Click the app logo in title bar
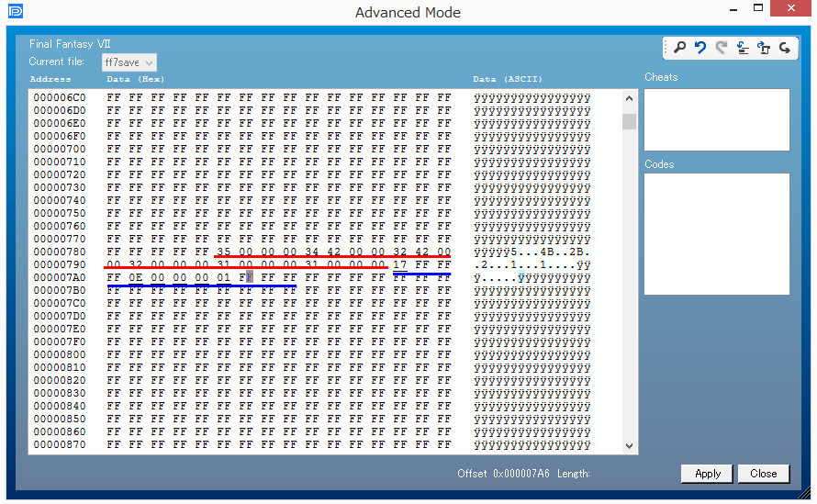Image resolution: width=817 pixels, height=504 pixels. pyautogui.click(x=16, y=10)
